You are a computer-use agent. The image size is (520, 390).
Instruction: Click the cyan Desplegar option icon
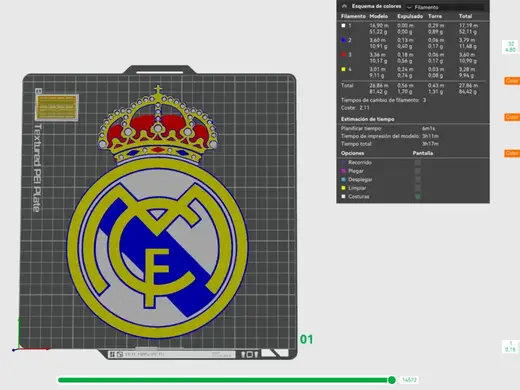[x=343, y=179]
